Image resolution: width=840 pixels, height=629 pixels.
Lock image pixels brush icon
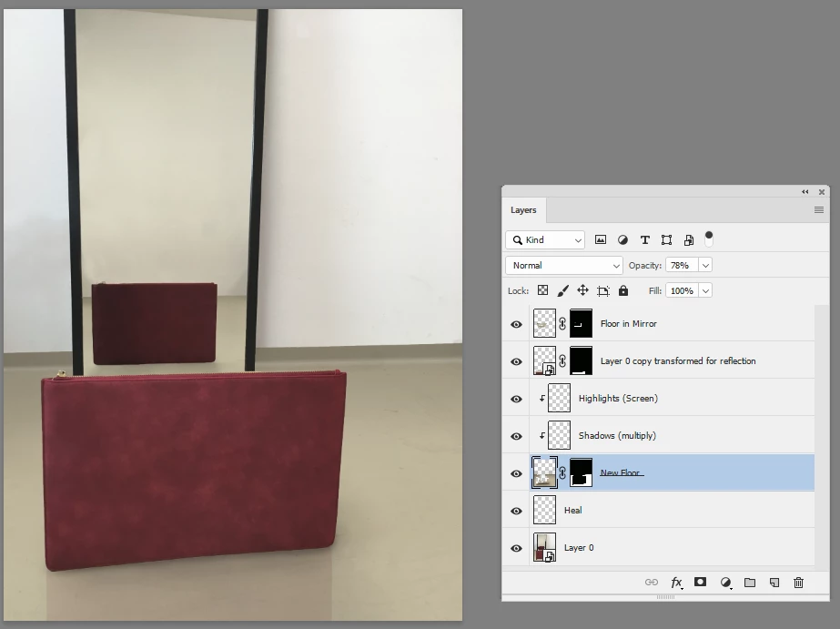tap(562, 290)
